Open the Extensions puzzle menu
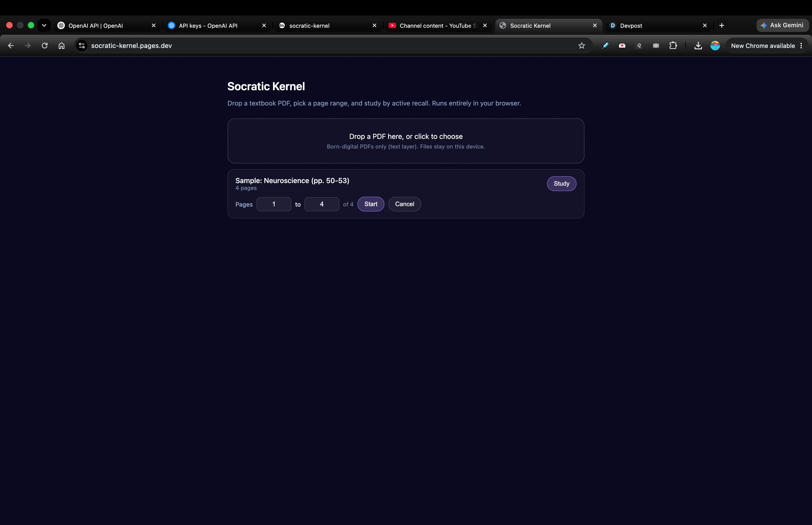 pos(673,46)
